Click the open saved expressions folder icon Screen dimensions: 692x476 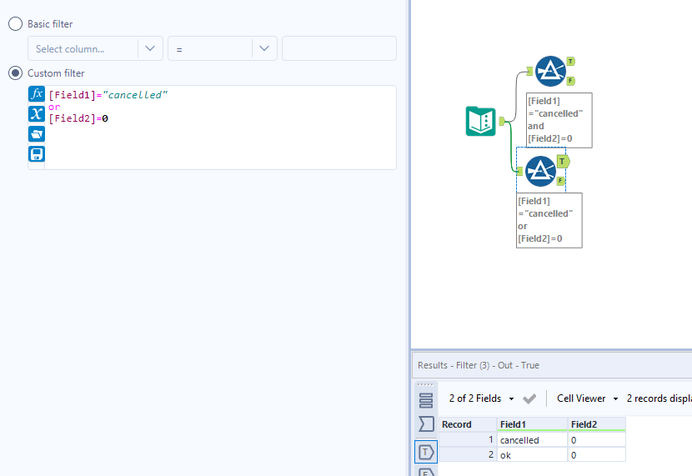(37, 134)
